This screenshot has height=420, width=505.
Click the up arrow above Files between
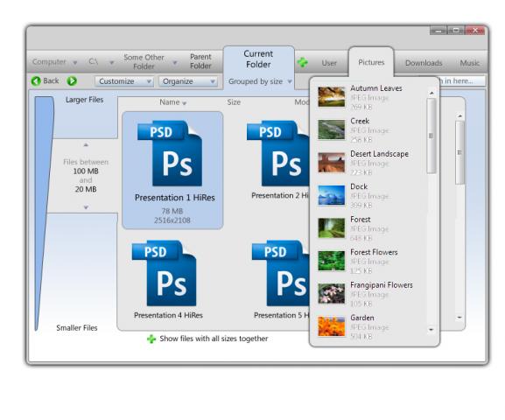(86, 145)
